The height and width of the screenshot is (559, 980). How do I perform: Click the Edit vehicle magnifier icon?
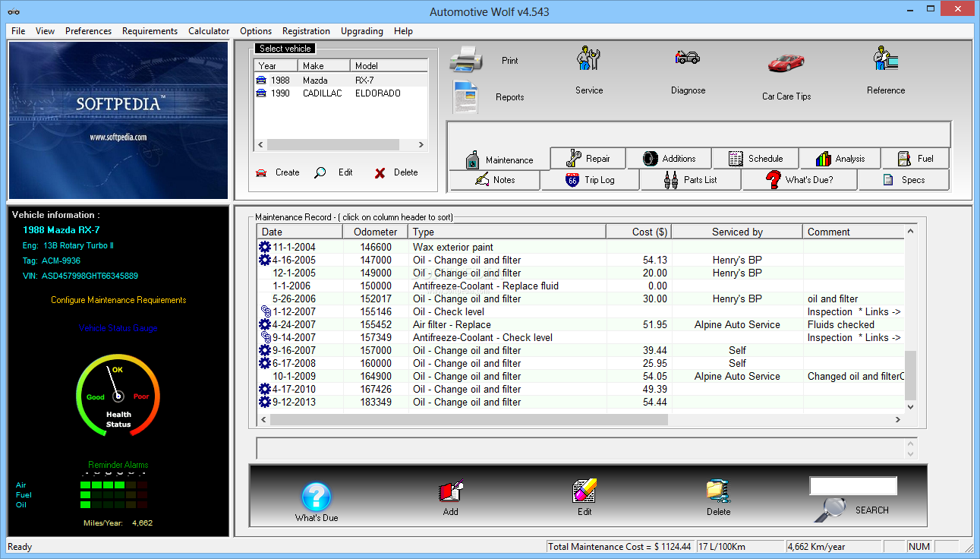click(x=320, y=172)
